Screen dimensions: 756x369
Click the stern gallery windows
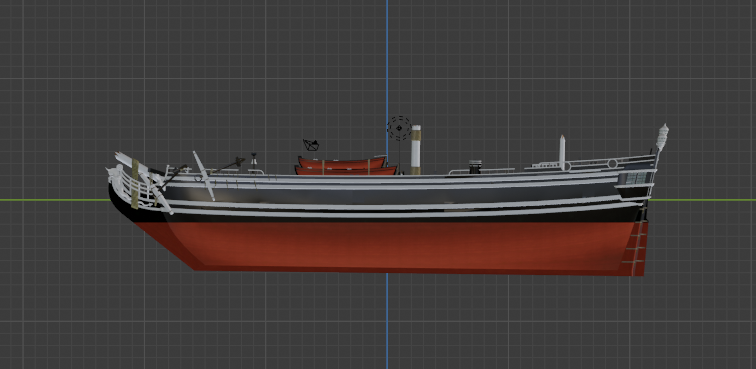point(636,178)
